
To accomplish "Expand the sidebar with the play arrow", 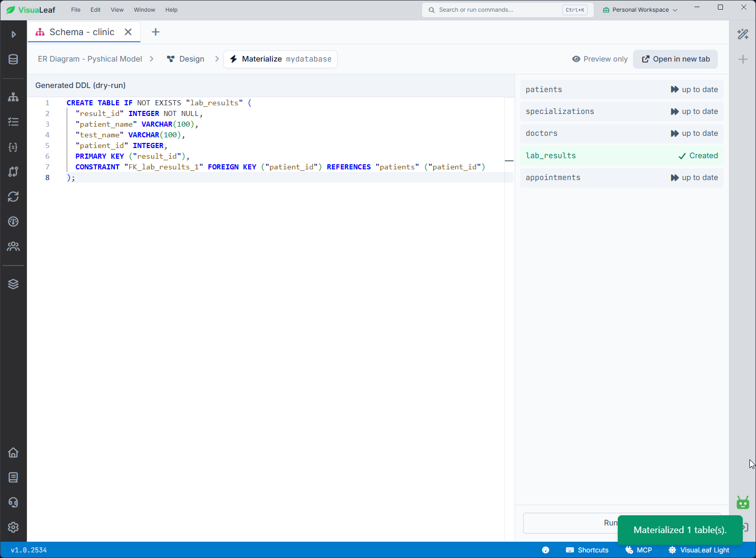I will click(14, 35).
